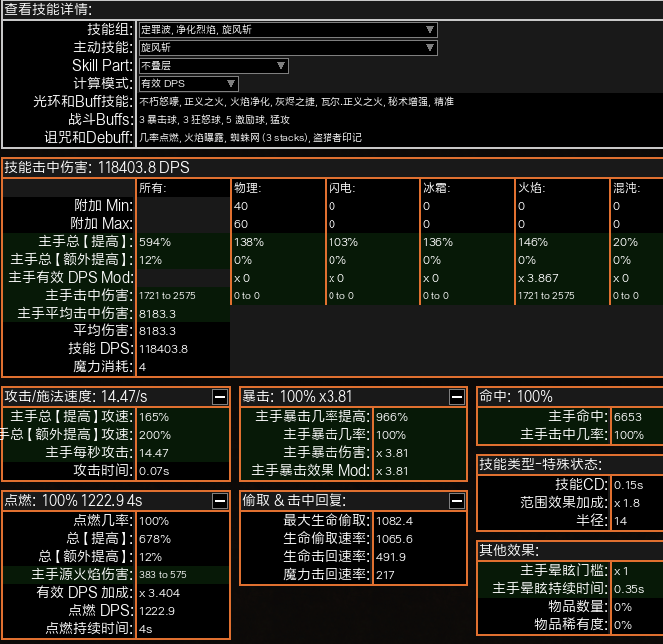Open the 主动技能 dropdown showing 旋风斩
663x644 pixels.
[288, 47]
